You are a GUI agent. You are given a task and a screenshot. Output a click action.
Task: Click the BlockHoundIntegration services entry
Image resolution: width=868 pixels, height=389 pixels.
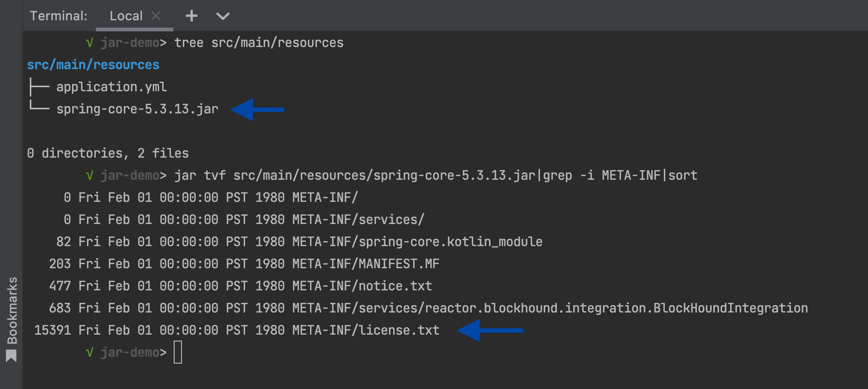click(550, 308)
